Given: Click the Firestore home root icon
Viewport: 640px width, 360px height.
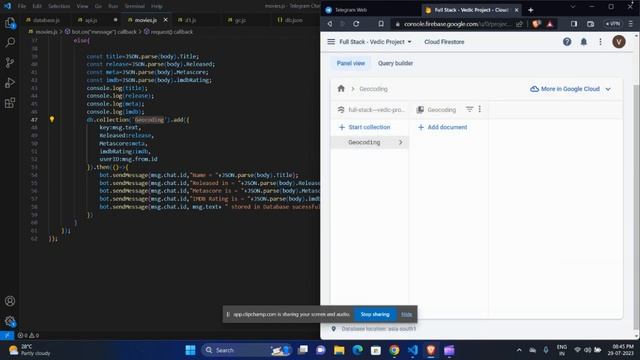Looking at the screenshot, I should (341, 89).
